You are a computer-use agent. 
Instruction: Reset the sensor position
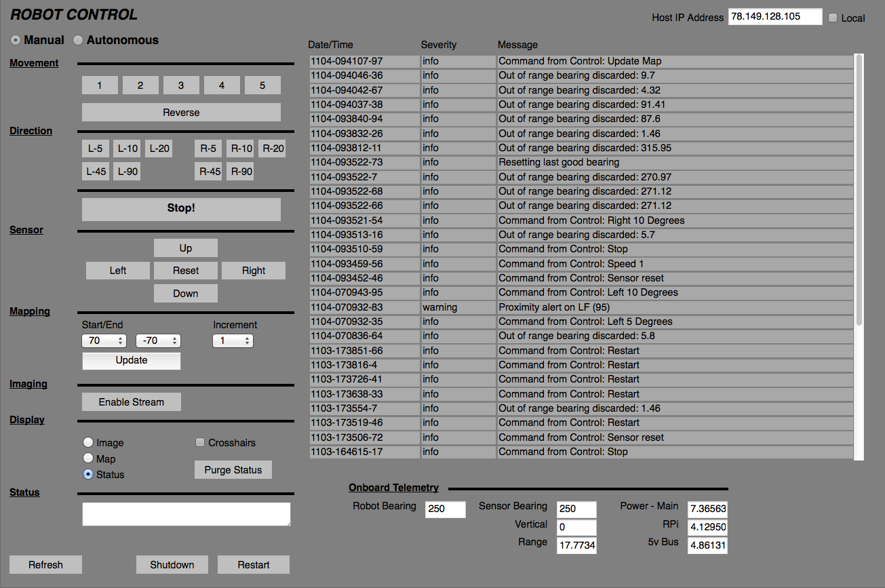point(185,270)
